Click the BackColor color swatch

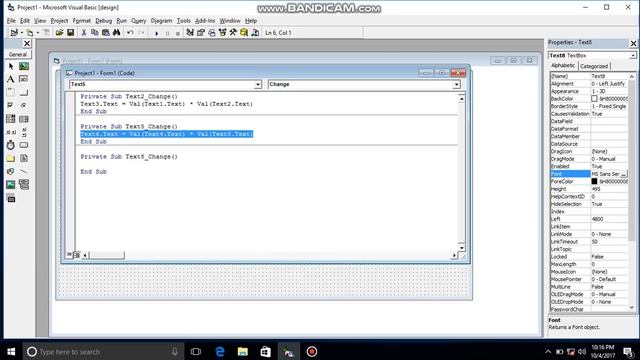click(594, 99)
